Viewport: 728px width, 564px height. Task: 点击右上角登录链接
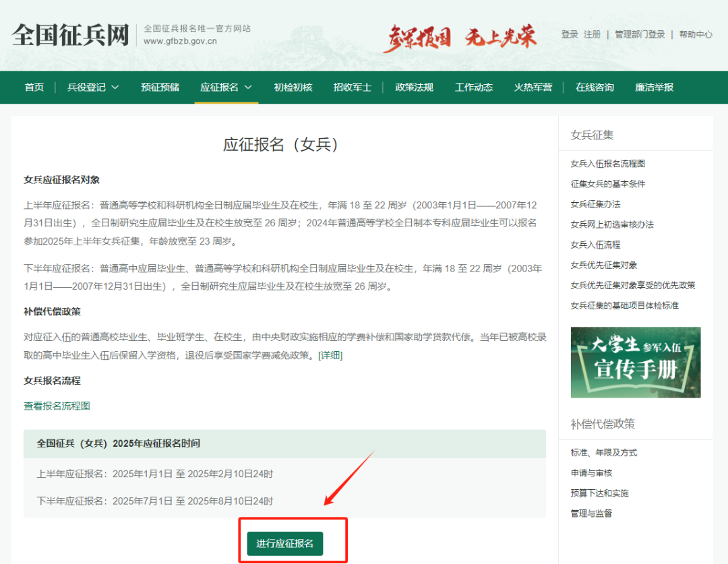coord(568,34)
